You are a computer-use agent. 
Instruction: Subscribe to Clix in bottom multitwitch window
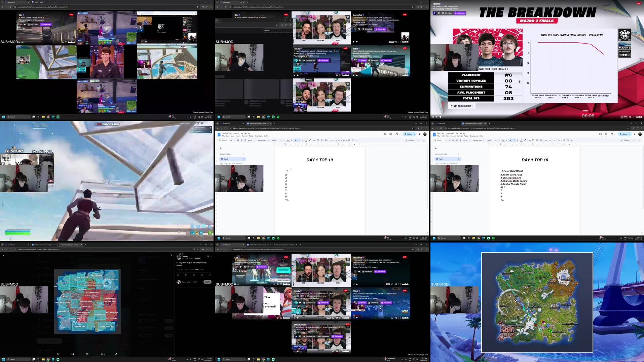point(262,267)
